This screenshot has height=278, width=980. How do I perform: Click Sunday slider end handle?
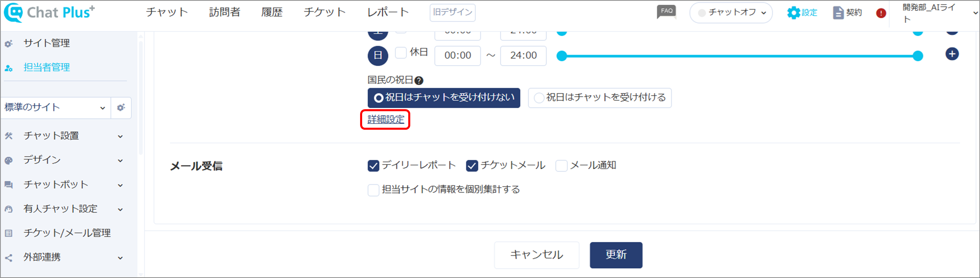point(918,56)
